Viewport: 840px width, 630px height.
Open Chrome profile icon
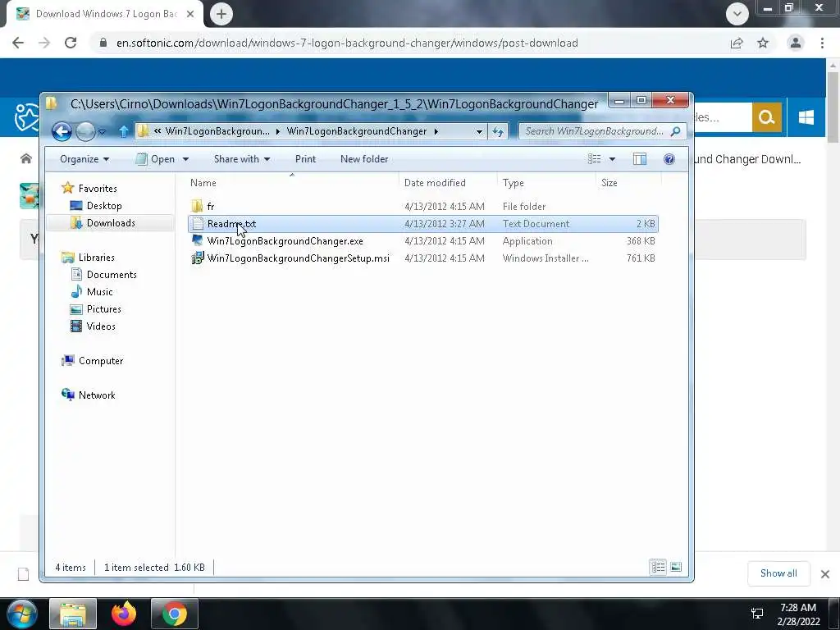796,43
